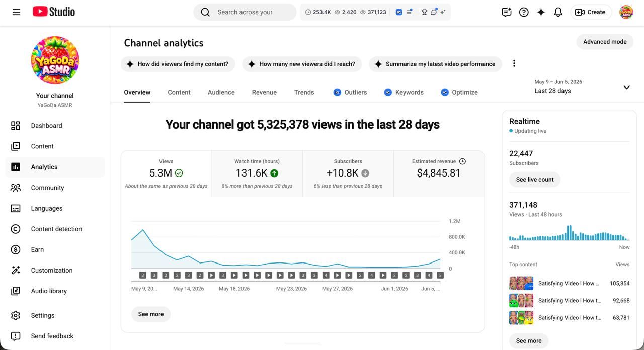The height and width of the screenshot is (350, 644).
Task: Select the Subscribers +10.8K metric card
Action: click(348, 173)
